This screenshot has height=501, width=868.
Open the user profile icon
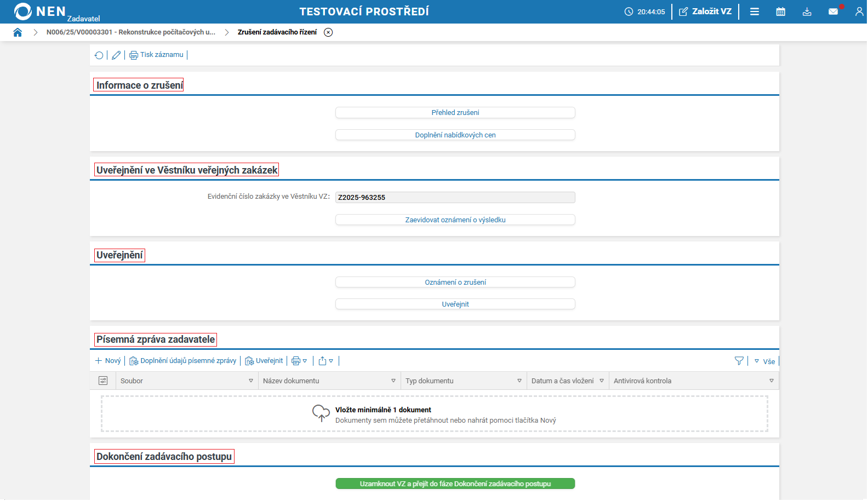[x=859, y=11]
